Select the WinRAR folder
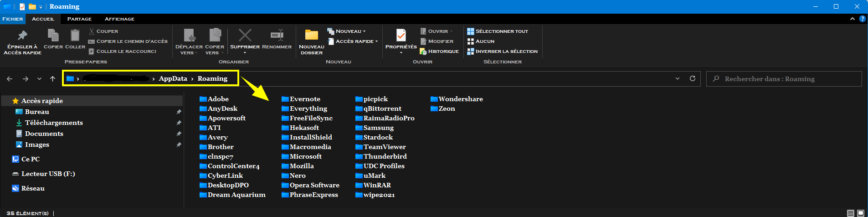The height and width of the screenshot is (217, 868). (373, 185)
